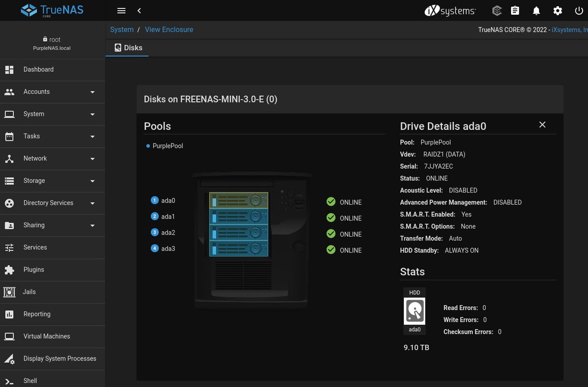This screenshot has width=588, height=387.
Task: Click the third drive bay in enclosure
Action: tap(239, 232)
